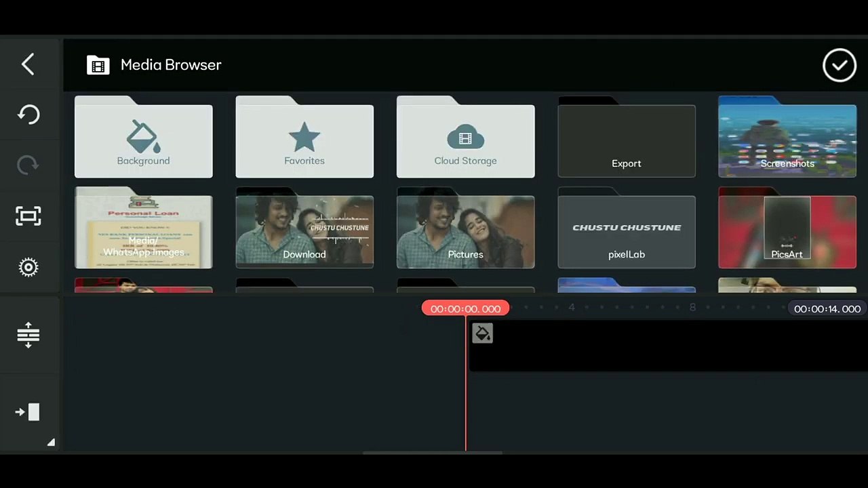Undo the last action
This screenshot has width=868, height=488.
click(28, 114)
